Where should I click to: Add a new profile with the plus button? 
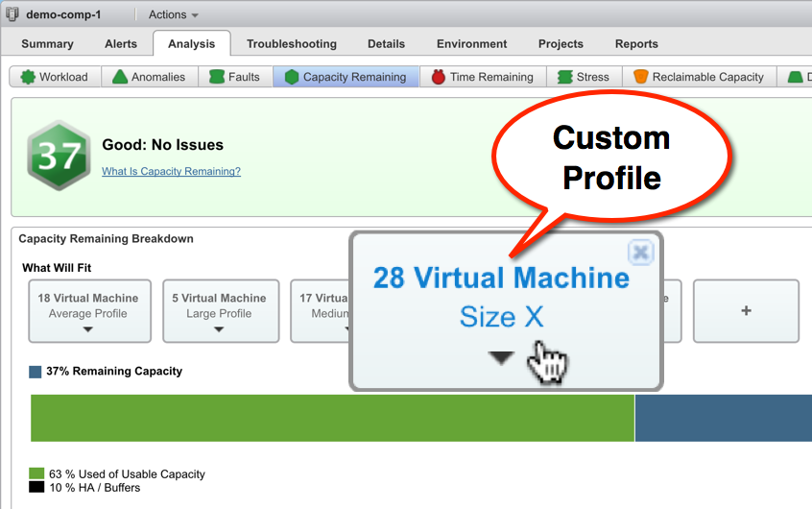(746, 311)
